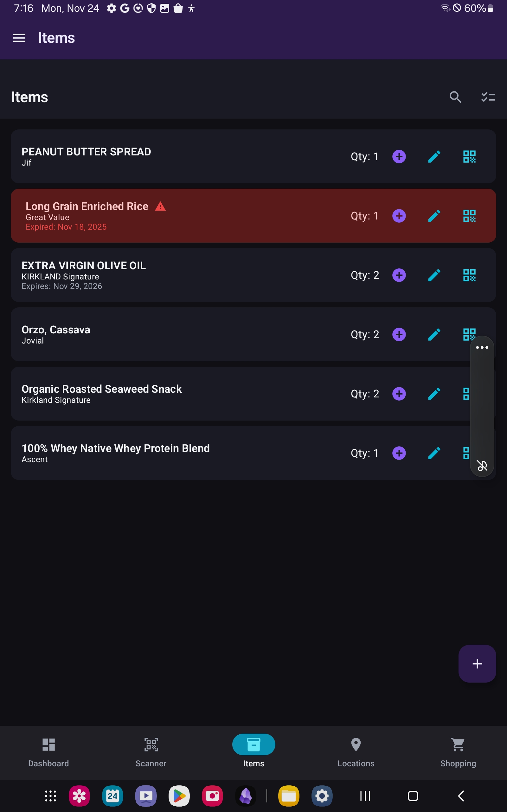Edit the 100% Whey Native Whey Protein Blend
Image resolution: width=507 pixels, height=812 pixels.
(x=434, y=453)
